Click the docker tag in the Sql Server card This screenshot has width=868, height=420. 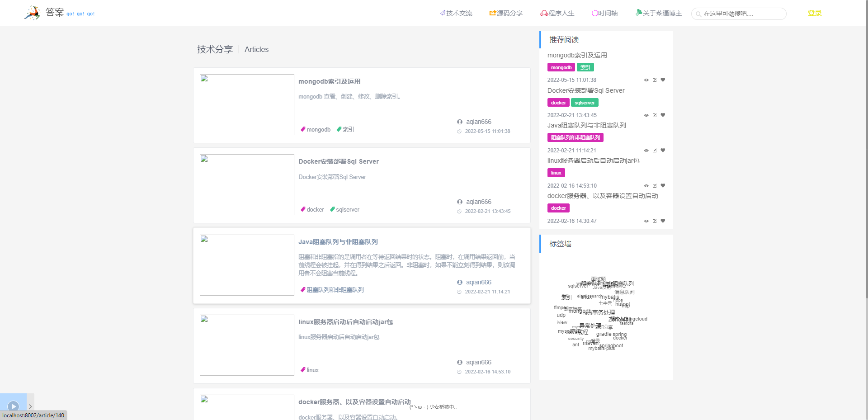tap(312, 209)
